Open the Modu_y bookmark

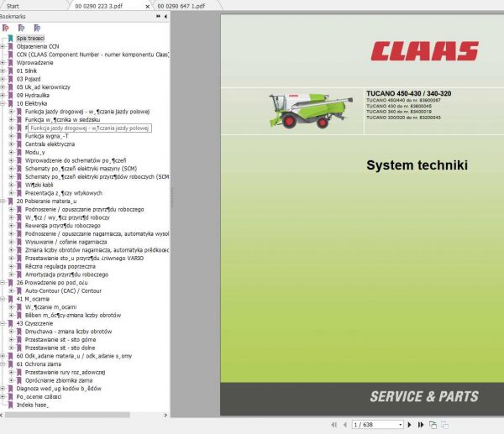point(35,152)
